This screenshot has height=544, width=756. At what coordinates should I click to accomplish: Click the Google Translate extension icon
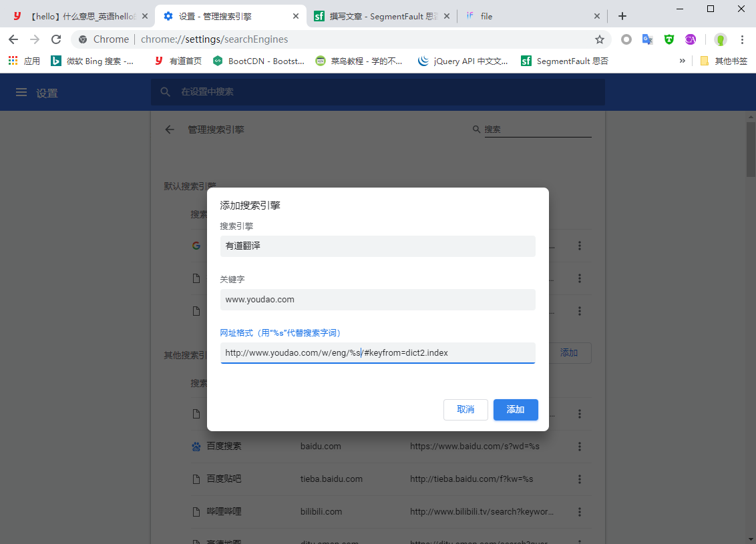point(647,39)
